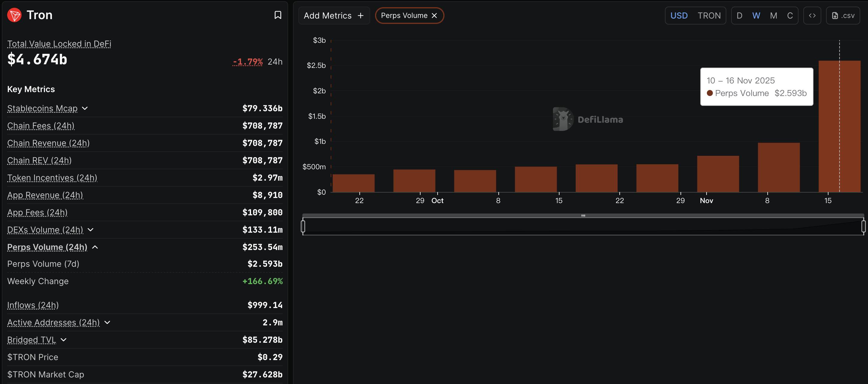868x384 pixels.
Task: Switch chart denomination to USD
Action: 679,16
